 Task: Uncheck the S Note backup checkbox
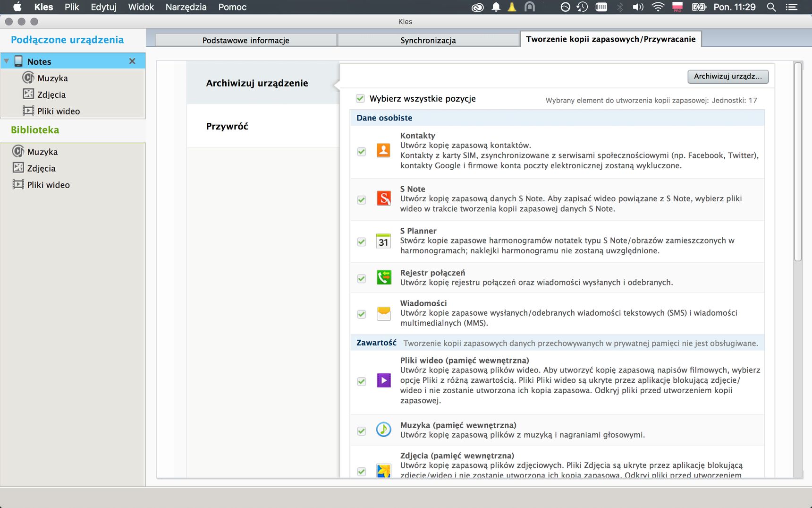pos(362,200)
